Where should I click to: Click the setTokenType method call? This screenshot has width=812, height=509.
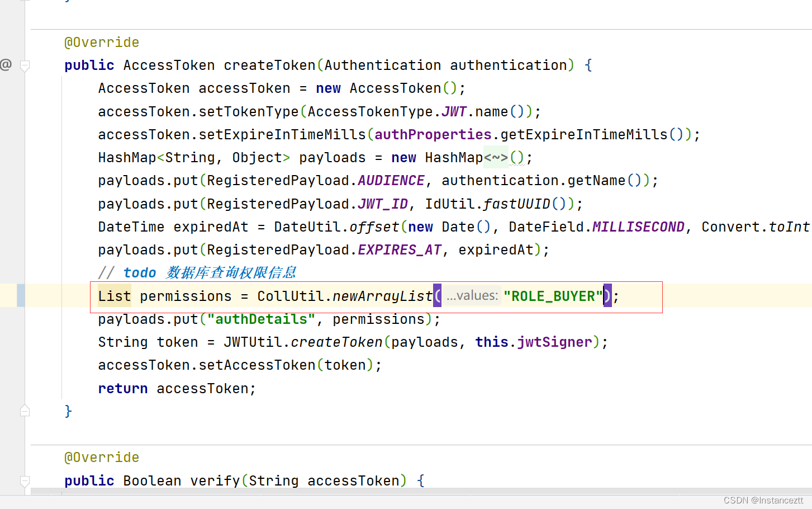click(x=249, y=112)
